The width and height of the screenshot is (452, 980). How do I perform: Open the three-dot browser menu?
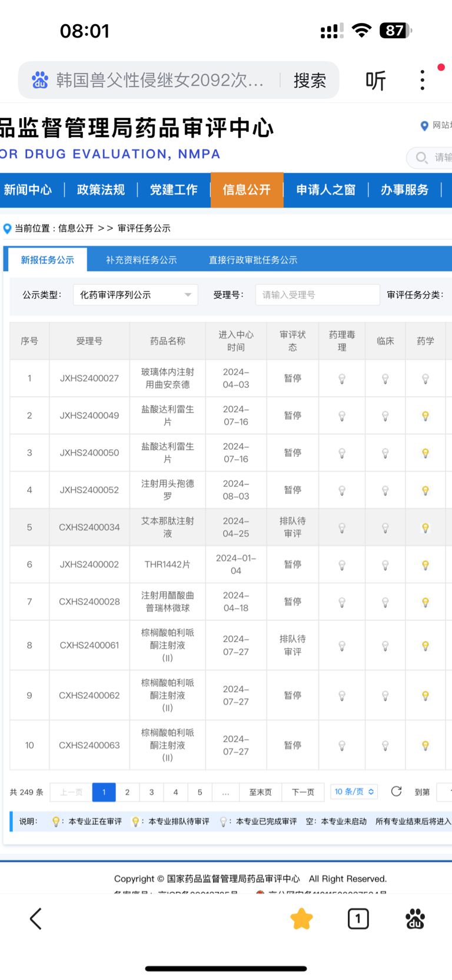click(423, 80)
